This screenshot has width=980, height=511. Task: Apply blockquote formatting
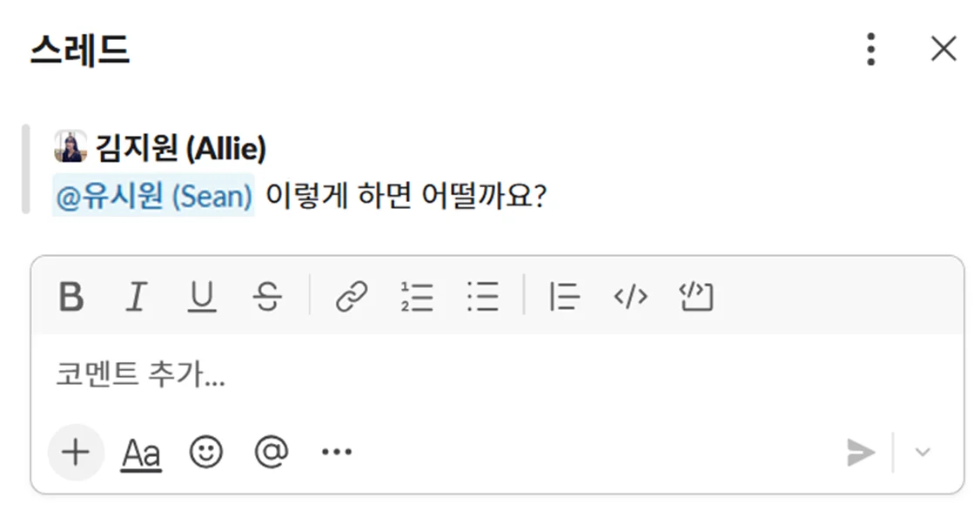tap(564, 298)
